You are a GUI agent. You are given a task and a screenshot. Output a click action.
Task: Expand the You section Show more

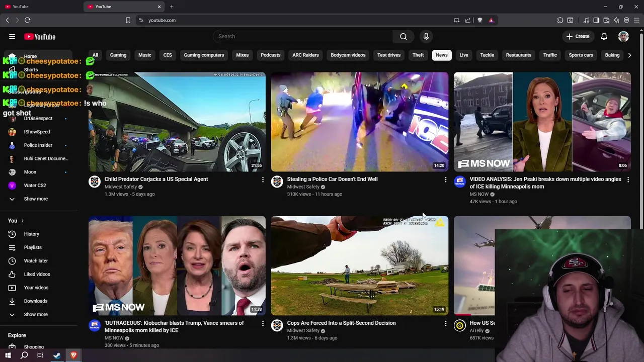coord(36,314)
